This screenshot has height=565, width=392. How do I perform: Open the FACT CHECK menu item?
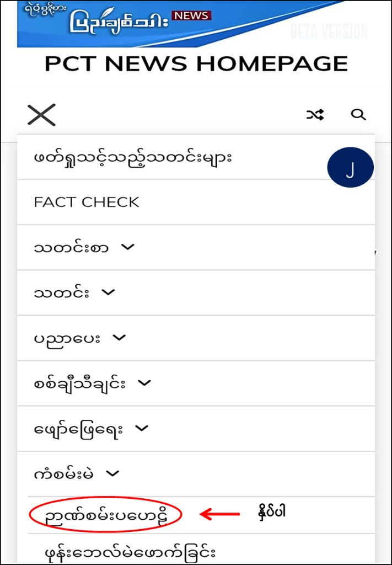click(87, 202)
